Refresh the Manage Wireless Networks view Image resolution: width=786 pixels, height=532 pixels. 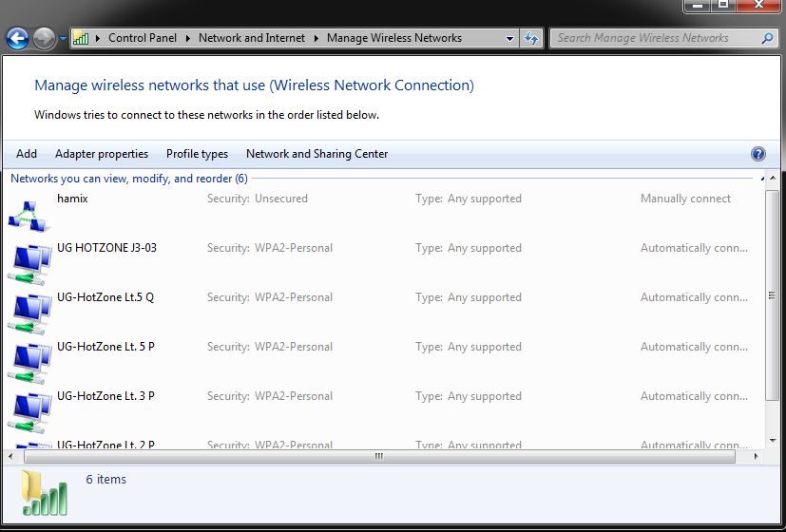click(531, 38)
